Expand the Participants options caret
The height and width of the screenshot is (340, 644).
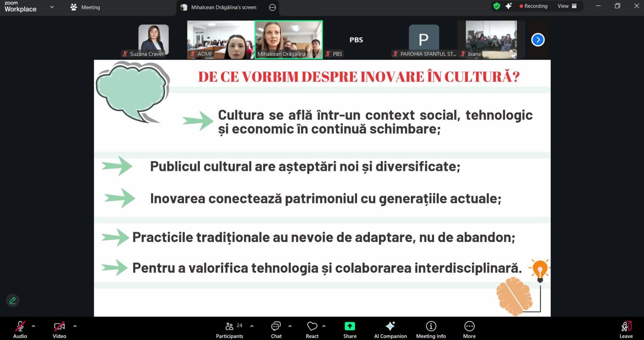point(252,326)
